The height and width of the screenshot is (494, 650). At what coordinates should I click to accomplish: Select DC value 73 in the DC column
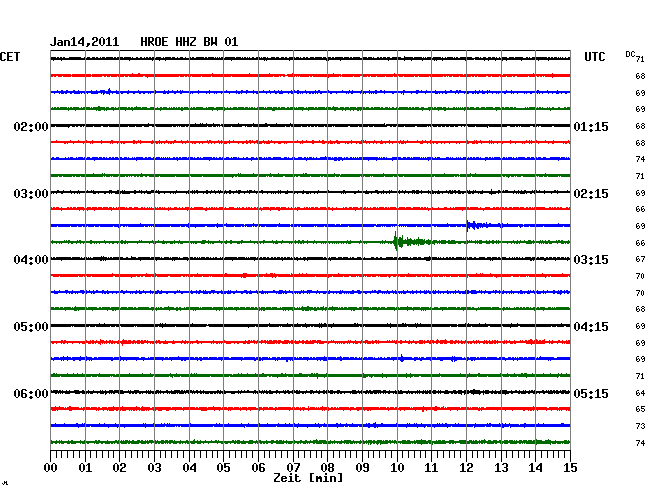click(640, 426)
